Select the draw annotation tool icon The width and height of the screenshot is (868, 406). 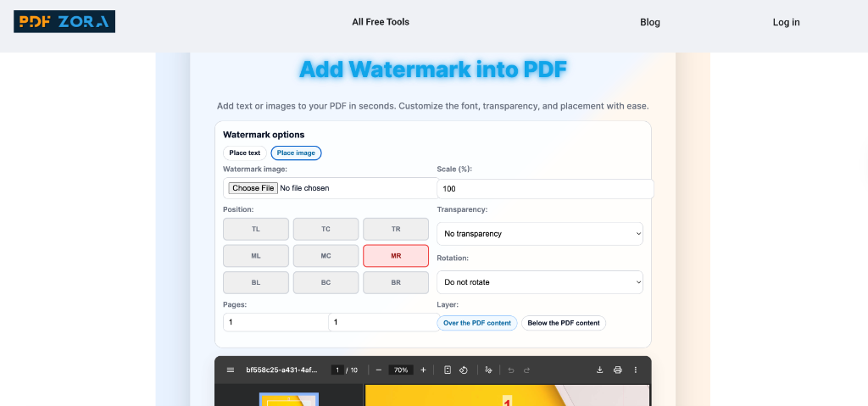point(488,370)
